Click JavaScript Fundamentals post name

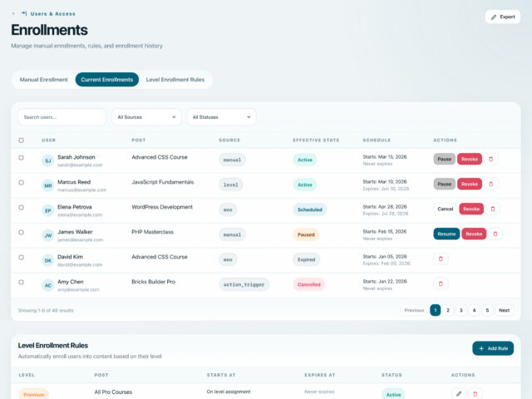click(x=163, y=182)
